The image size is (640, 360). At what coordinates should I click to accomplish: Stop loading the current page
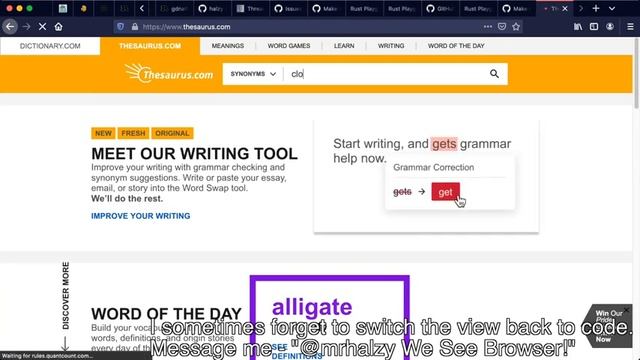click(42, 27)
